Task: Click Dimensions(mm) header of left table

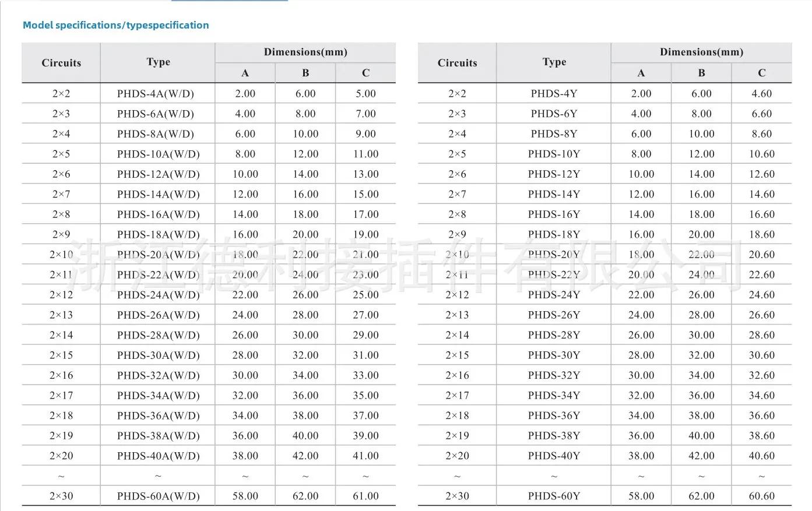Action: pos(305,52)
